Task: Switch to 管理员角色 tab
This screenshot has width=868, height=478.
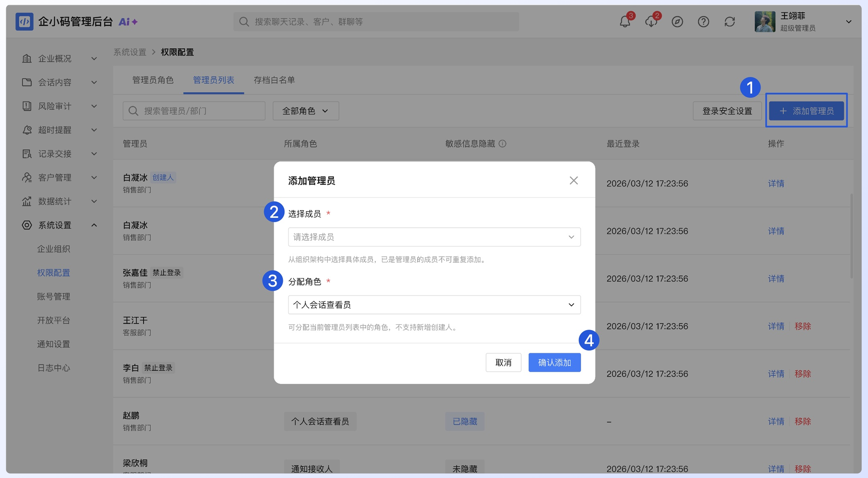Action: pyautogui.click(x=153, y=80)
